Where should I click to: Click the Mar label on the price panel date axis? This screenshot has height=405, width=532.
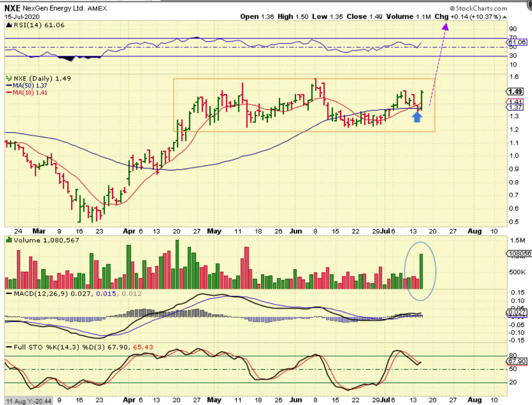39,231
